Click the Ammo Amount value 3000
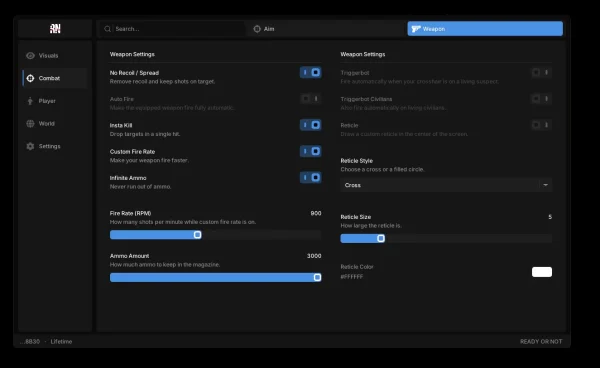600x368 pixels. tap(314, 256)
